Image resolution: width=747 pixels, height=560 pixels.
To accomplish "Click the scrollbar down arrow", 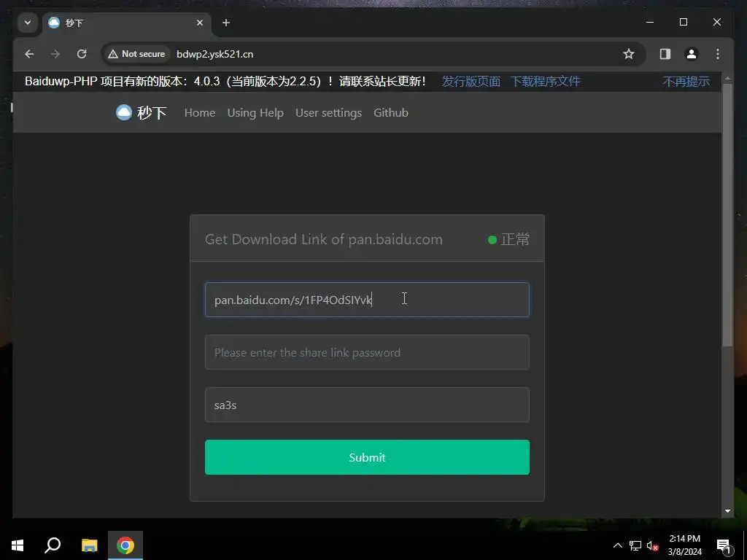I will coord(727,511).
